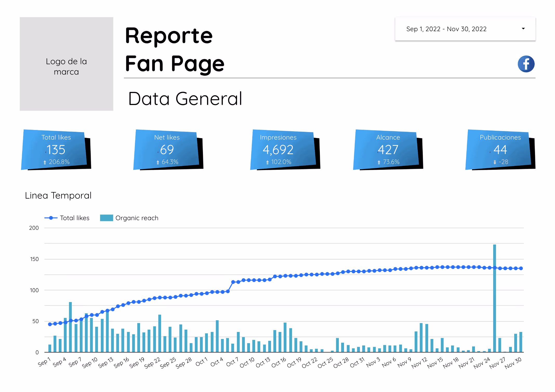Click the up arrow beside 64.3%
This screenshot has height=392, width=555.
coord(158,162)
